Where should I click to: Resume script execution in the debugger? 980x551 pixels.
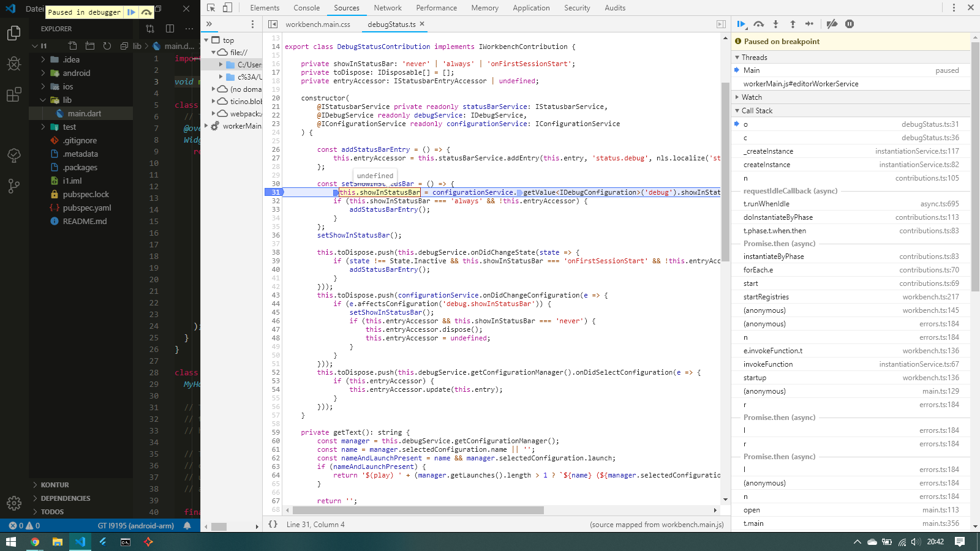pyautogui.click(x=741, y=24)
